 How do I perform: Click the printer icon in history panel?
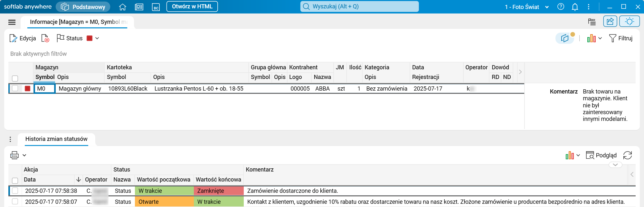[14, 155]
